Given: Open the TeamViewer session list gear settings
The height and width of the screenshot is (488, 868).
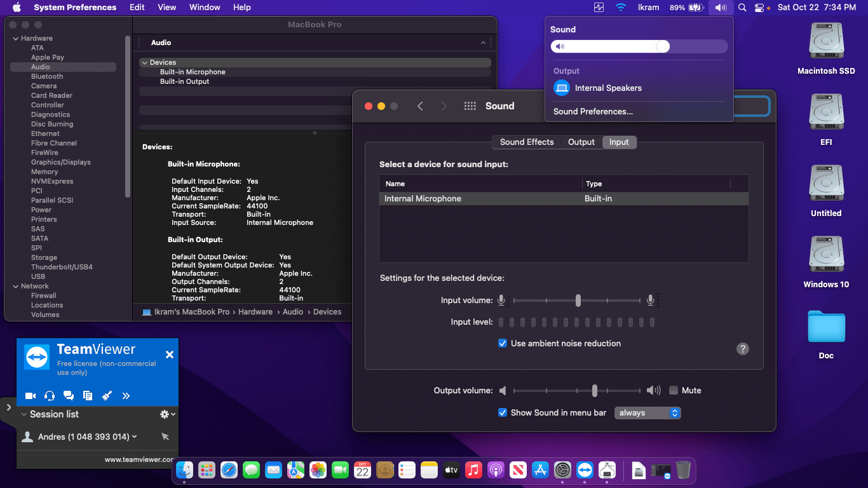Looking at the screenshot, I should [167, 414].
